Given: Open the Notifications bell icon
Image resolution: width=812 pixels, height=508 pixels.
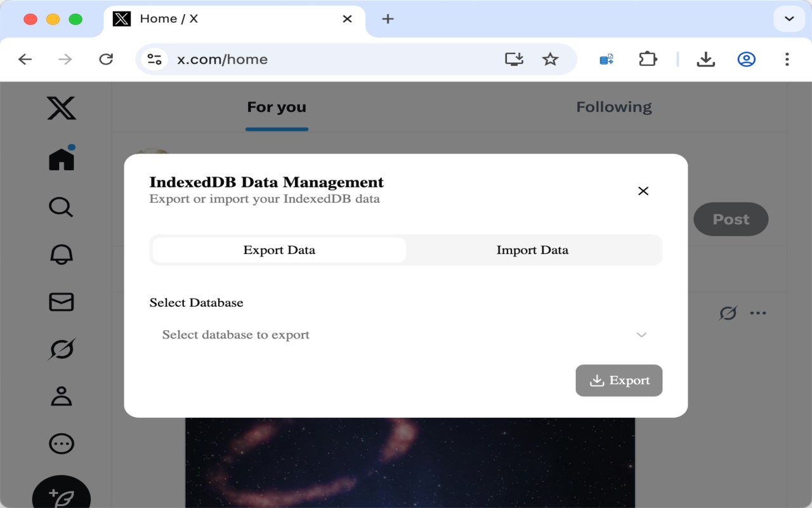Looking at the screenshot, I should tap(62, 254).
